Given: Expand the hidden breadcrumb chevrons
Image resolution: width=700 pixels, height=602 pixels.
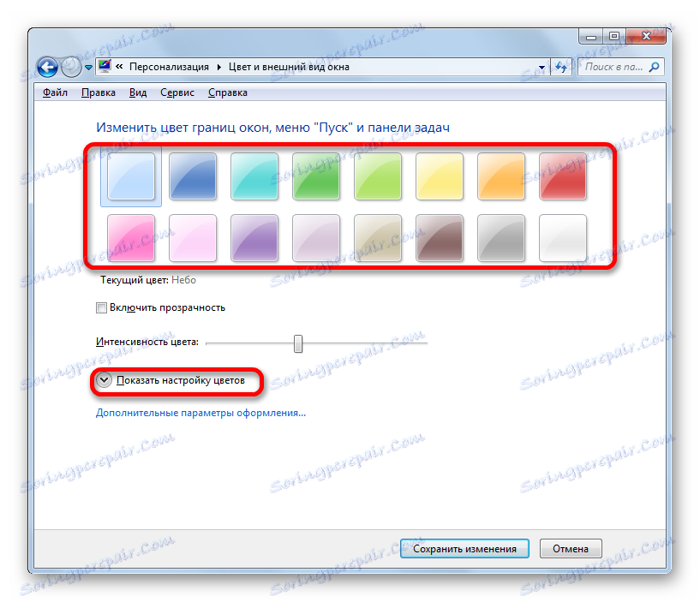Looking at the screenshot, I should 119,67.
